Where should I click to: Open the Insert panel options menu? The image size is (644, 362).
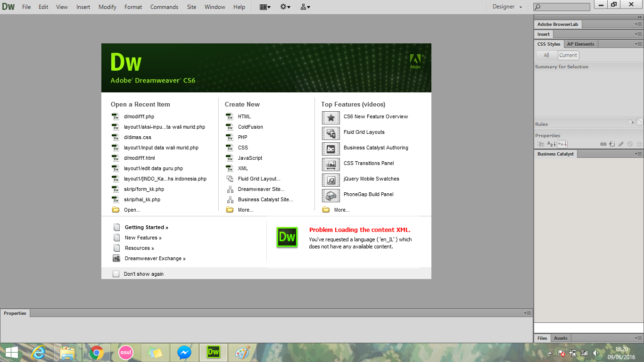coord(639,34)
